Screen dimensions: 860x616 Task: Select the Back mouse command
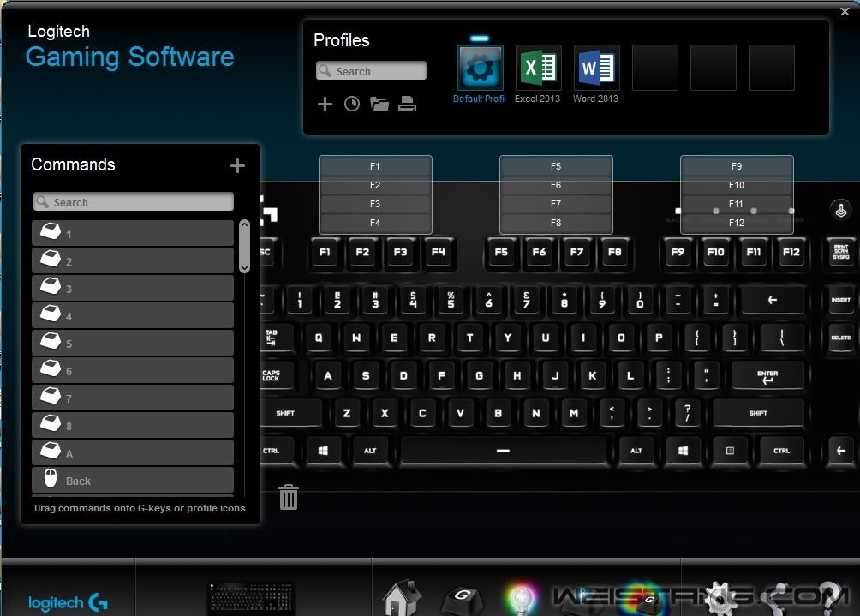click(x=133, y=480)
